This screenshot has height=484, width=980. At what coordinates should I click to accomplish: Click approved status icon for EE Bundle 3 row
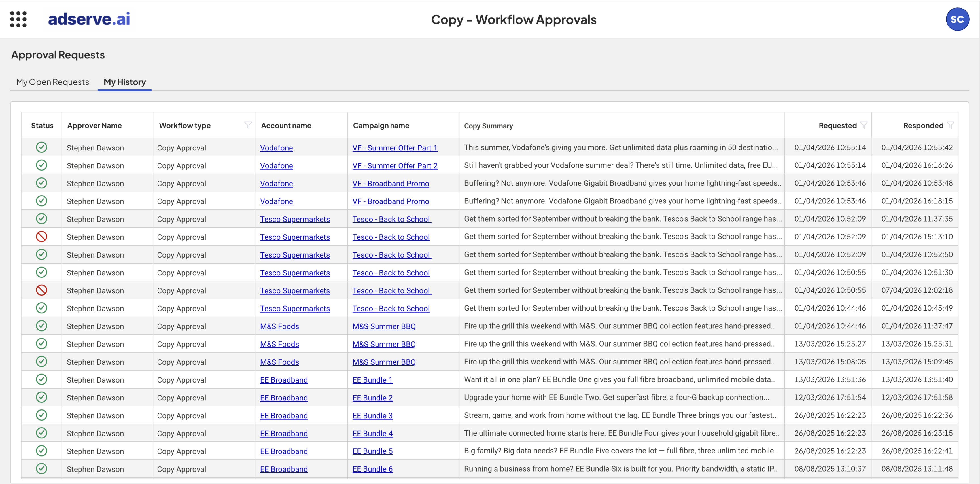pyautogui.click(x=41, y=415)
